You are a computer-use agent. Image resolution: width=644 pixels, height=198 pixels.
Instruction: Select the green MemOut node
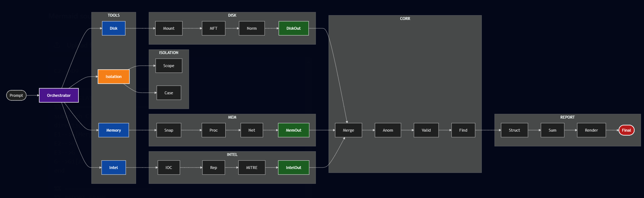(x=294, y=130)
